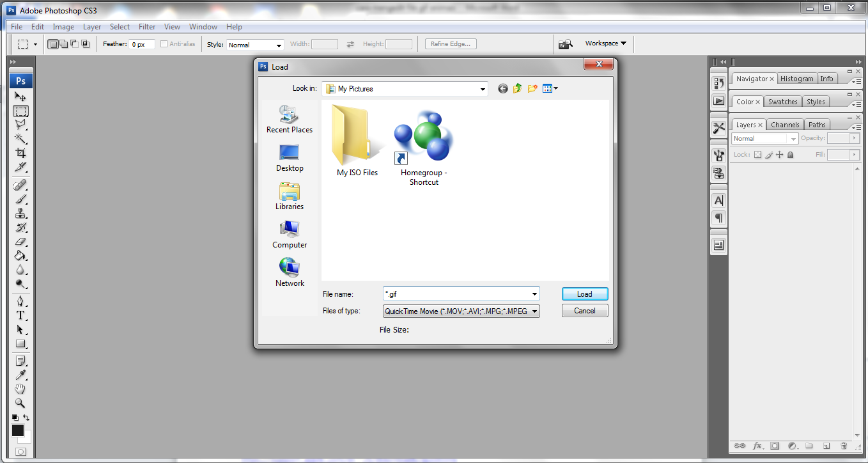Click the Create new group folder icon
The image size is (868, 463).
click(x=809, y=446)
